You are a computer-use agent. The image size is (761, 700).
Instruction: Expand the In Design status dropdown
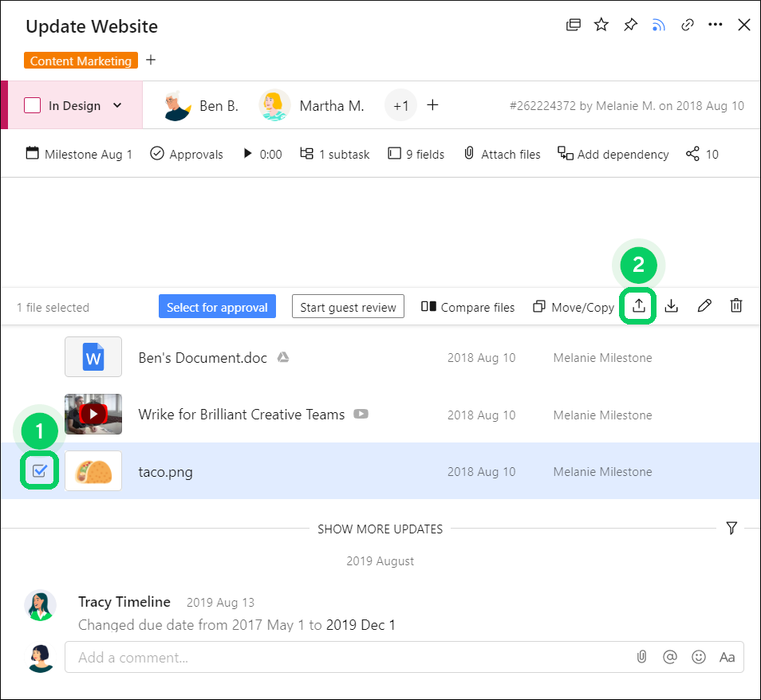click(118, 105)
